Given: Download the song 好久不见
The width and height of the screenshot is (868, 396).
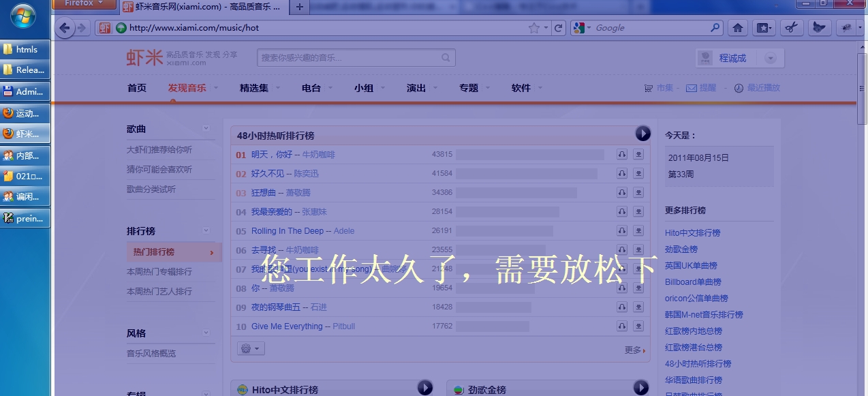Looking at the screenshot, I should pyautogui.click(x=638, y=174).
